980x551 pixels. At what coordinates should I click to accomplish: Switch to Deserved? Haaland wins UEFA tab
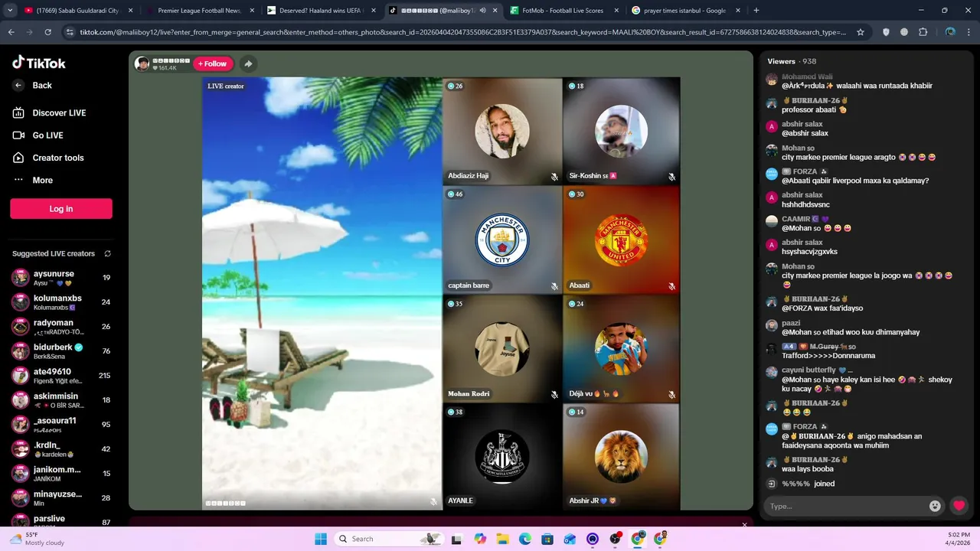[320, 11]
